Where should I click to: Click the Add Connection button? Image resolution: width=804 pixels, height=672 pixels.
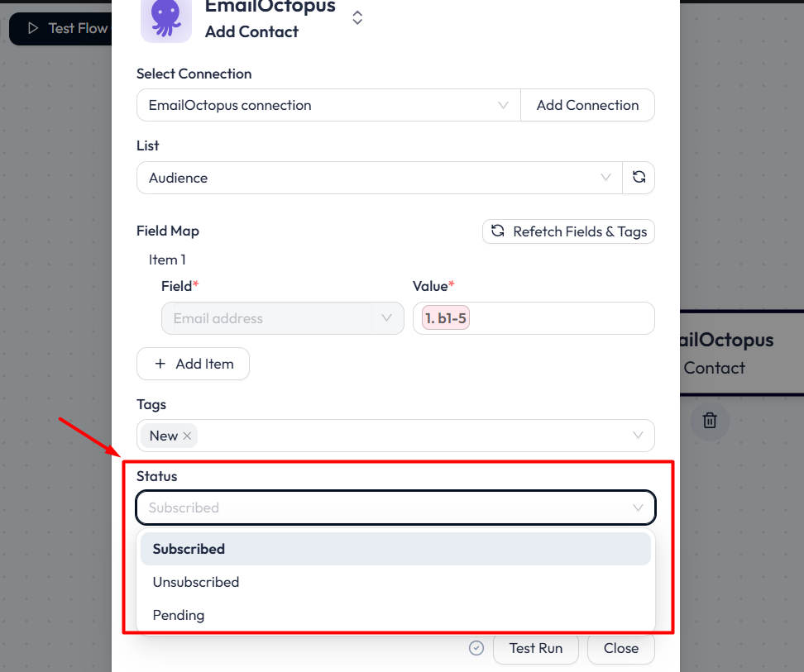tap(587, 105)
